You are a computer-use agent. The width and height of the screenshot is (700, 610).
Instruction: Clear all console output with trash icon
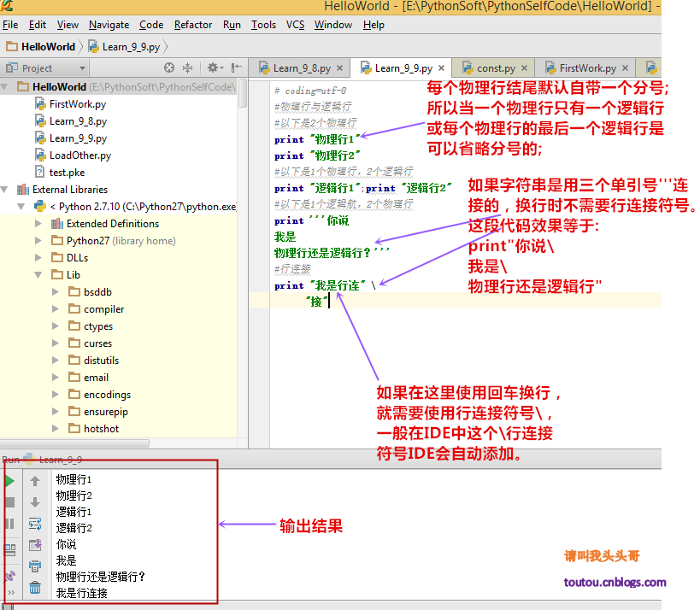point(35,588)
